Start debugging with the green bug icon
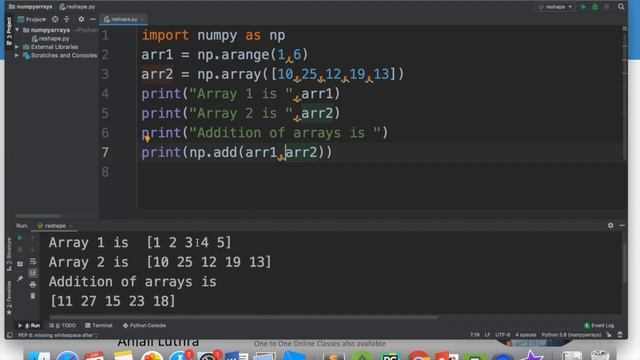Image resolution: width=640 pixels, height=360 pixels. [x=595, y=7]
